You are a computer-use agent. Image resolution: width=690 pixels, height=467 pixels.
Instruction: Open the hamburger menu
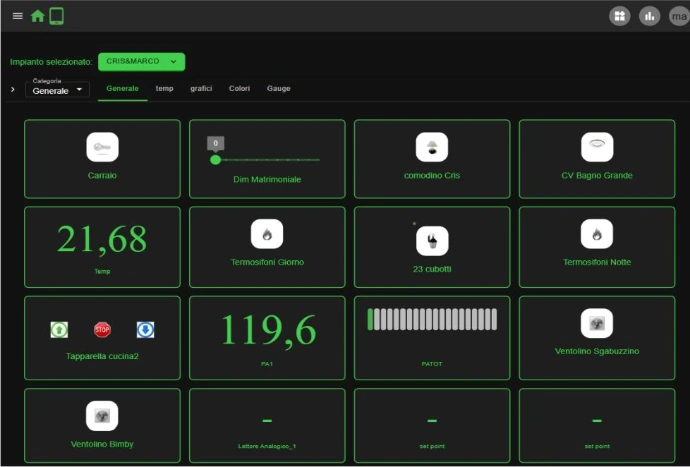pos(17,16)
